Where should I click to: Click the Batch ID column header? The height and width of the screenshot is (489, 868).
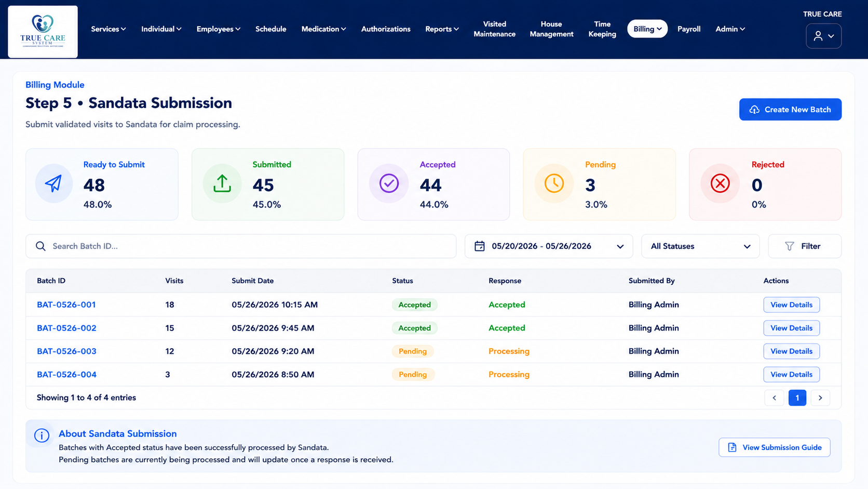[x=51, y=281]
